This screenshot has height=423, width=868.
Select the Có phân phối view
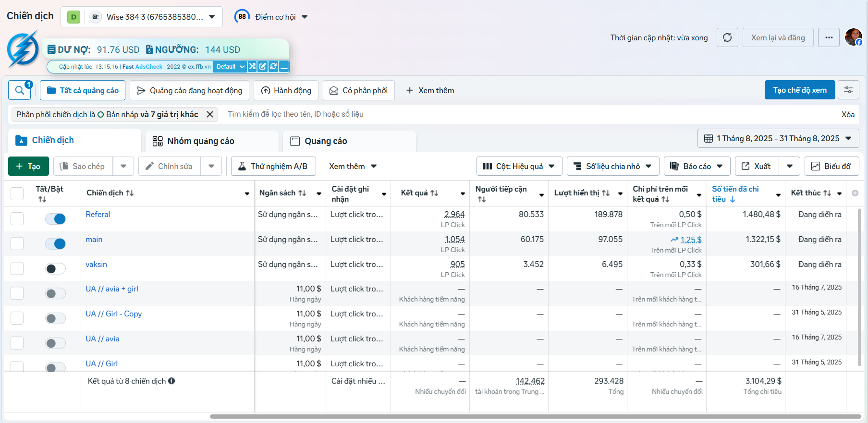359,90
